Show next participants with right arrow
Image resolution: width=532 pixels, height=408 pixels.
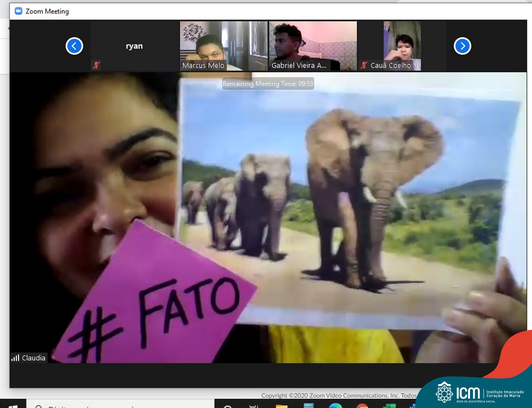462,46
